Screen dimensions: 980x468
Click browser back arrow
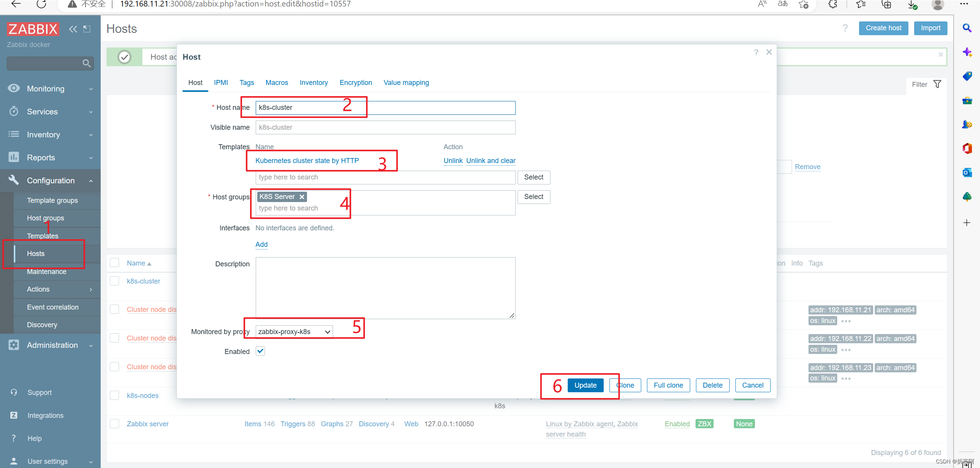point(16,4)
